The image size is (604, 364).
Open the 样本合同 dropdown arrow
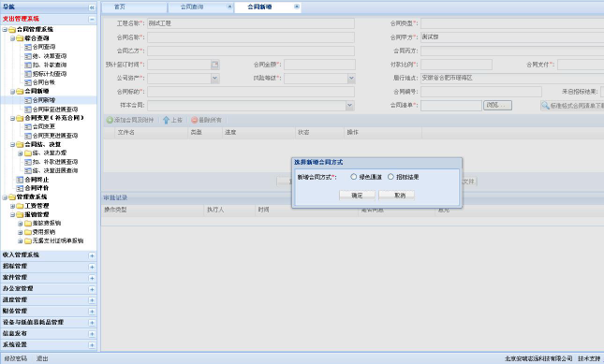(x=349, y=106)
